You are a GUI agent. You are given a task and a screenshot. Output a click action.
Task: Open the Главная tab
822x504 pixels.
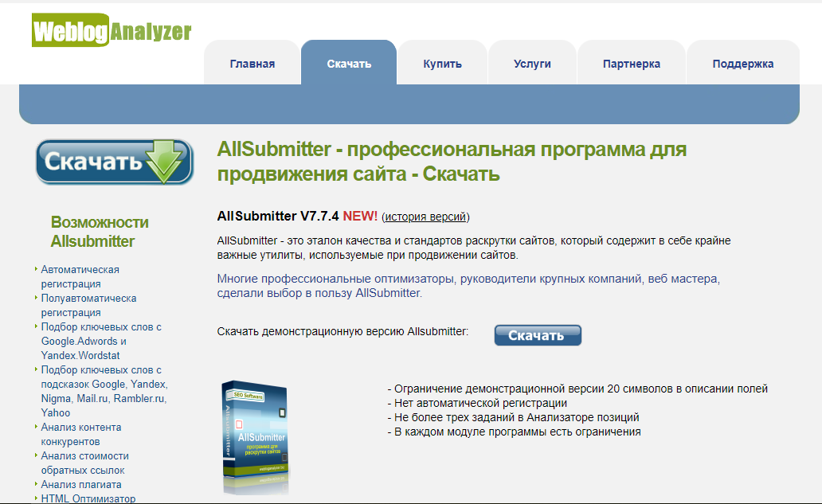(x=252, y=64)
